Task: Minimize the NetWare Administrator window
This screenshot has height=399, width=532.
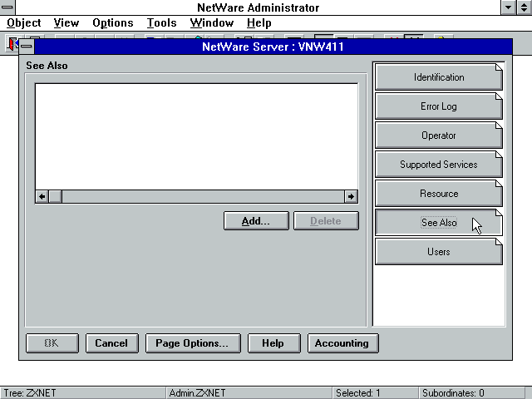Action: (x=508, y=7)
